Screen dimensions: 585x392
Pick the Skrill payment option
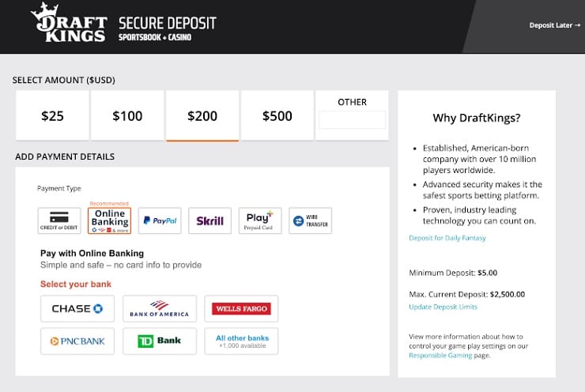[209, 220]
